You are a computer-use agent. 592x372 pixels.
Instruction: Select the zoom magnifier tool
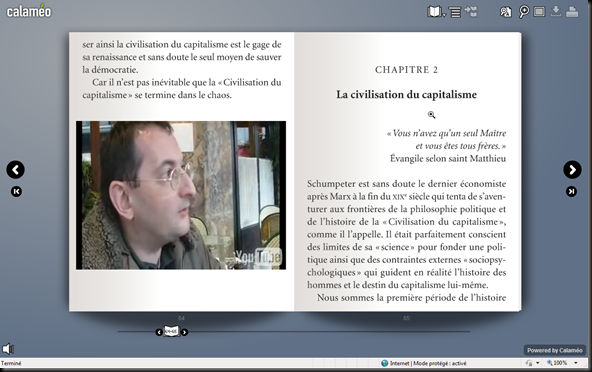(524, 12)
